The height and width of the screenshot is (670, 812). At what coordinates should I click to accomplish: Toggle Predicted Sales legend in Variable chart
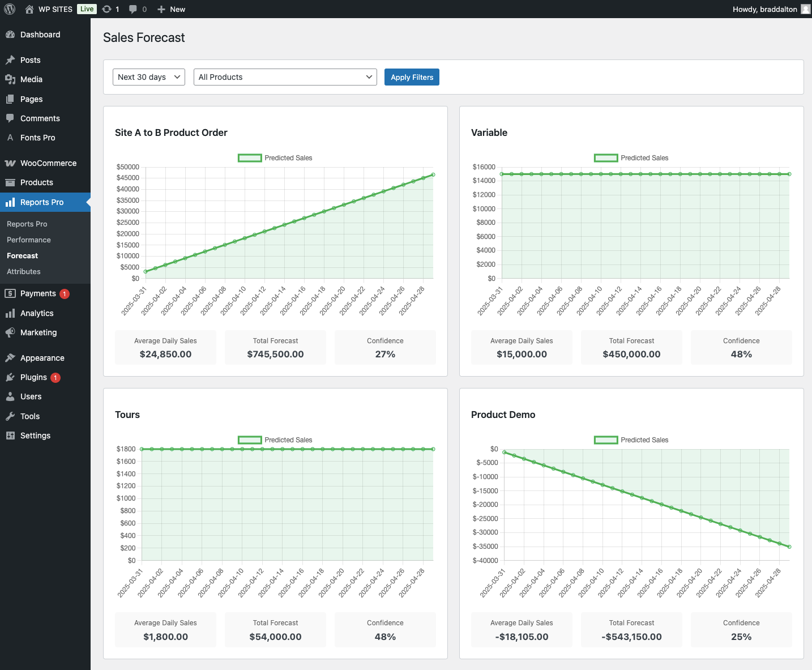point(631,158)
